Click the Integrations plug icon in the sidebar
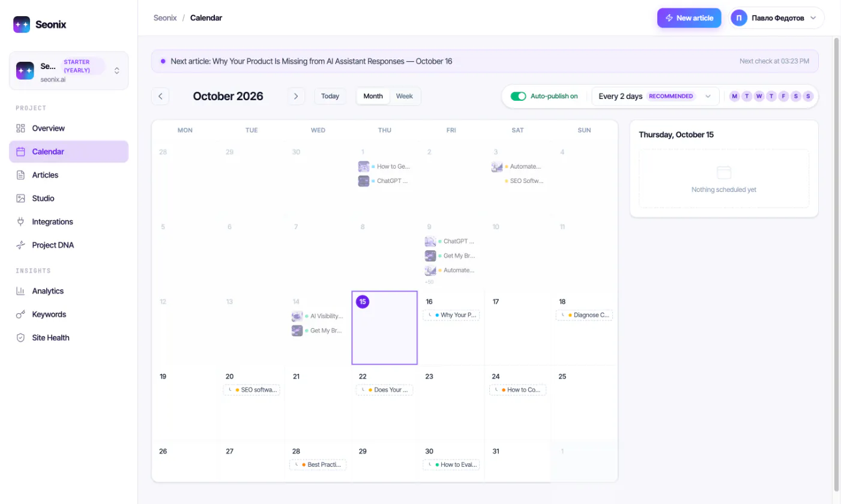The width and height of the screenshot is (841, 504). click(20, 222)
